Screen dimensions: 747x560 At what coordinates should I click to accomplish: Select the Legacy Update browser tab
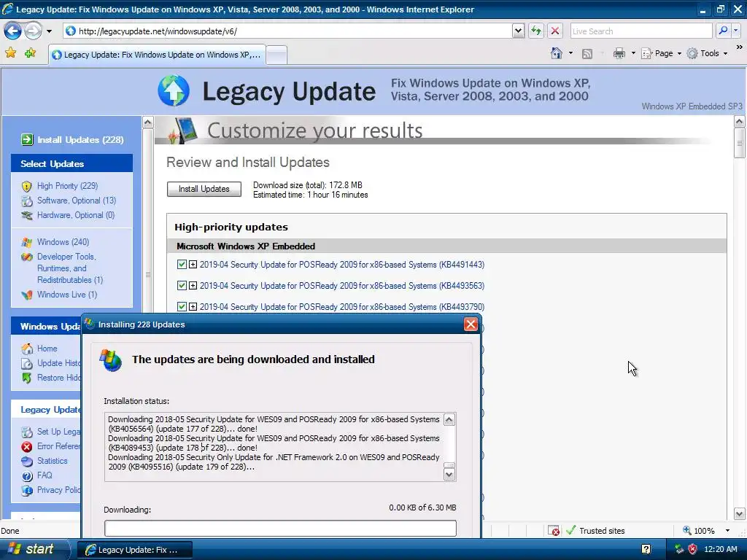coord(158,55)
